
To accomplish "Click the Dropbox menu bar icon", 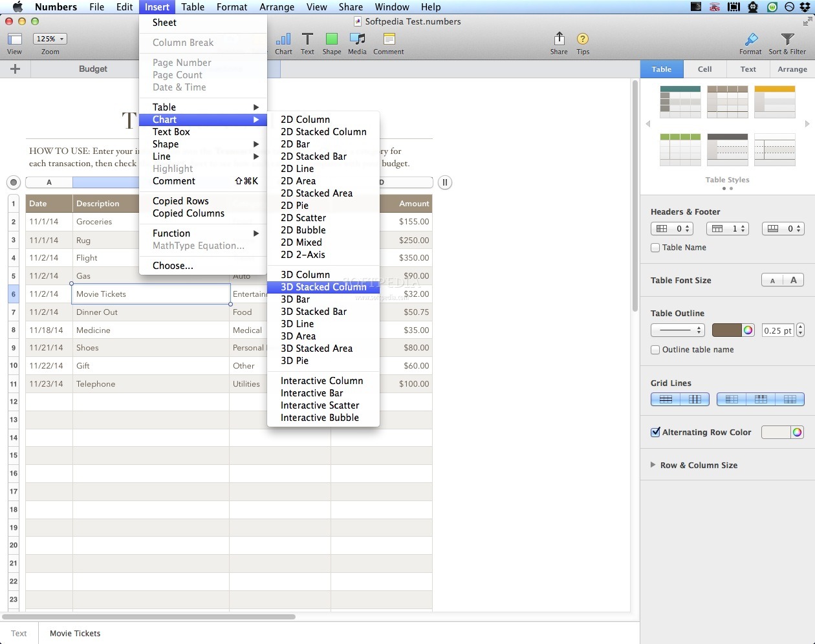I will pyautogui.click(x=805, y=7).
